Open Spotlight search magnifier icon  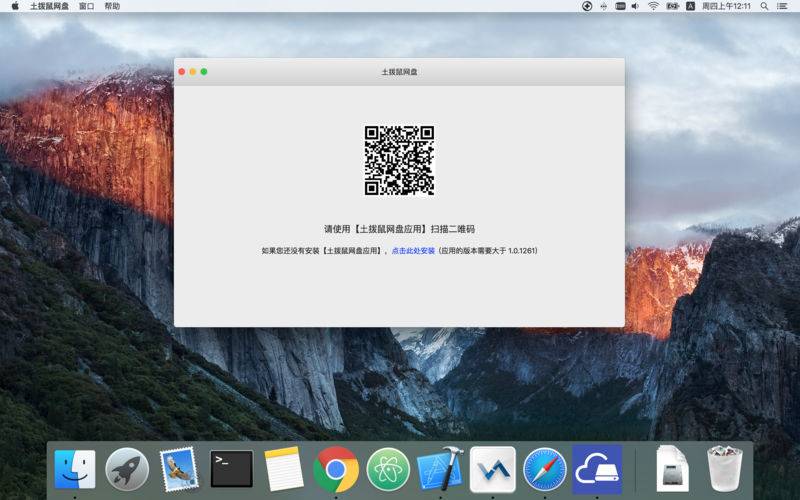pos(764,6)
